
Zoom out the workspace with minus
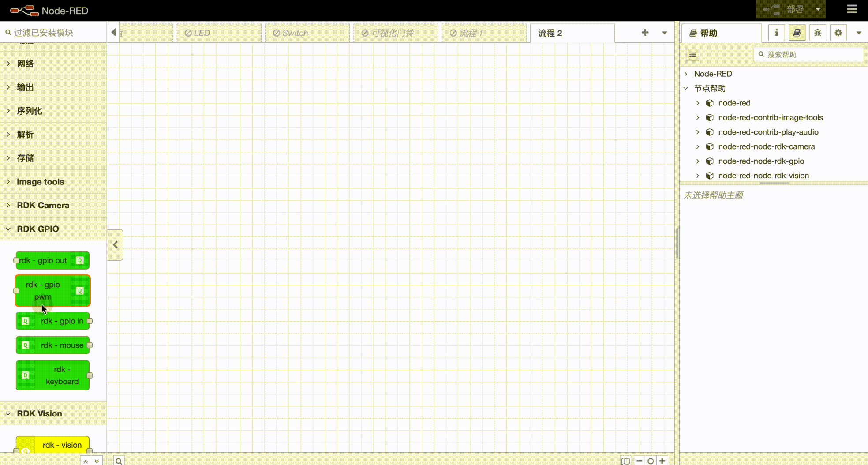639,461
